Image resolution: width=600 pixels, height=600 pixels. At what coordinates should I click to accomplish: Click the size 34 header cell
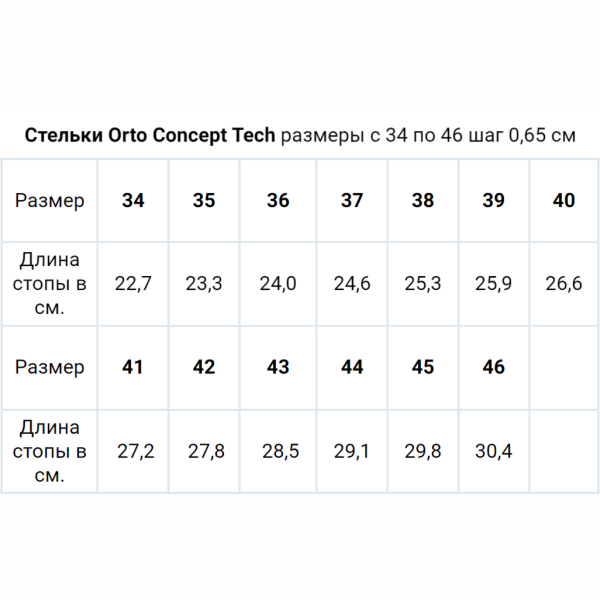(x=133, y=200)
